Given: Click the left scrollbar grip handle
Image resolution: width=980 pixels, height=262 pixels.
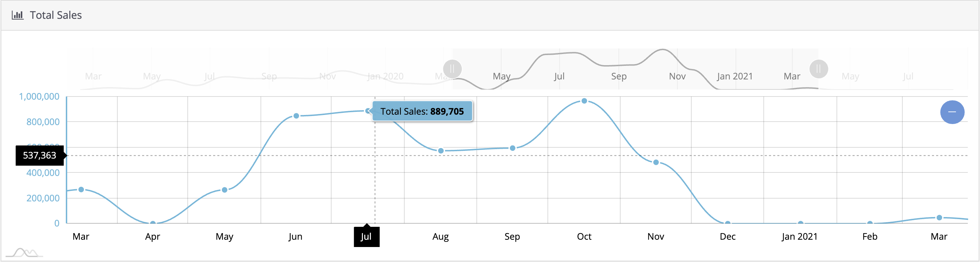Looking at the screenshot, I should pyautogui.click(x=452, y=69).
